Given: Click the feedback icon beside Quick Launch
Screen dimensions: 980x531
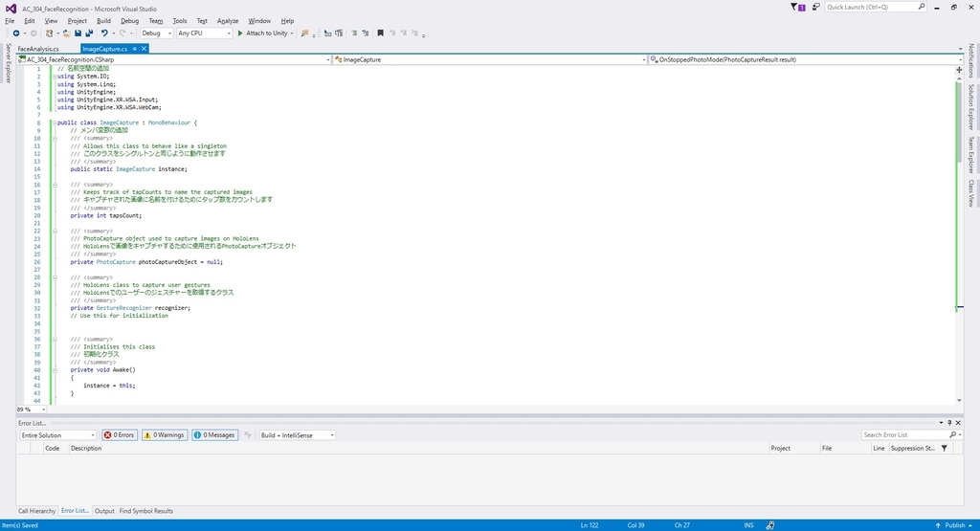Looking at the screenshot, I should coord(815,7).
